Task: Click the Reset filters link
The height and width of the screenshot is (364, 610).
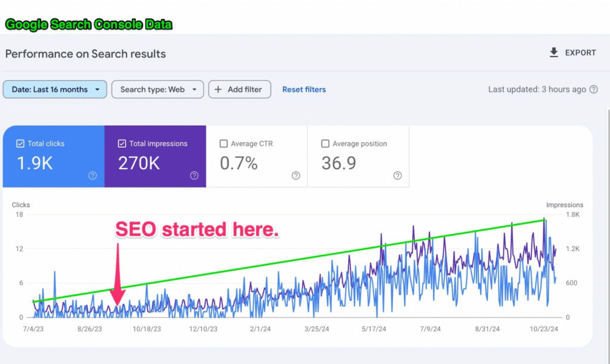Action: pyautogui.click(x=304, y=89)
